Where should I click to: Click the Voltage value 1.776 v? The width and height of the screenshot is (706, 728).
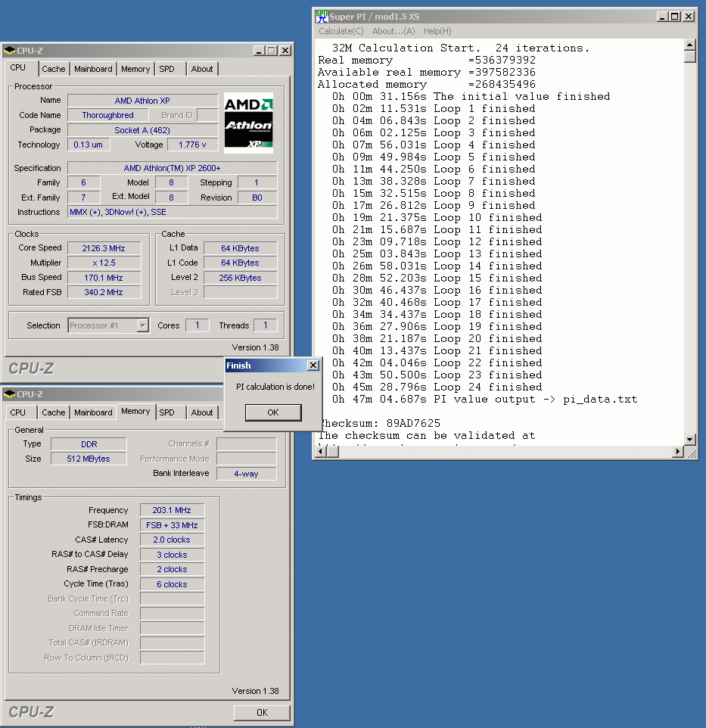click(193, 145)
